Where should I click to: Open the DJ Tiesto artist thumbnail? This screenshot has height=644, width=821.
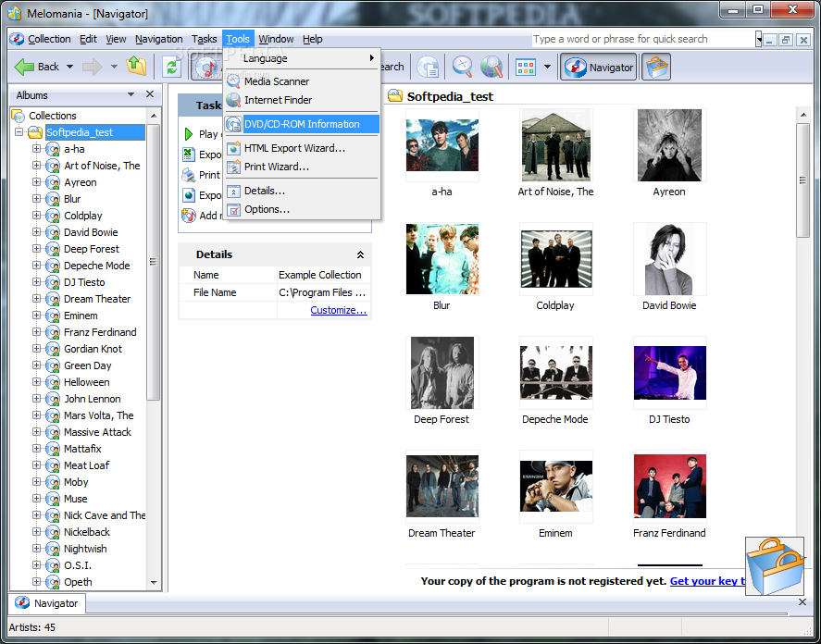tap(670, 373)
